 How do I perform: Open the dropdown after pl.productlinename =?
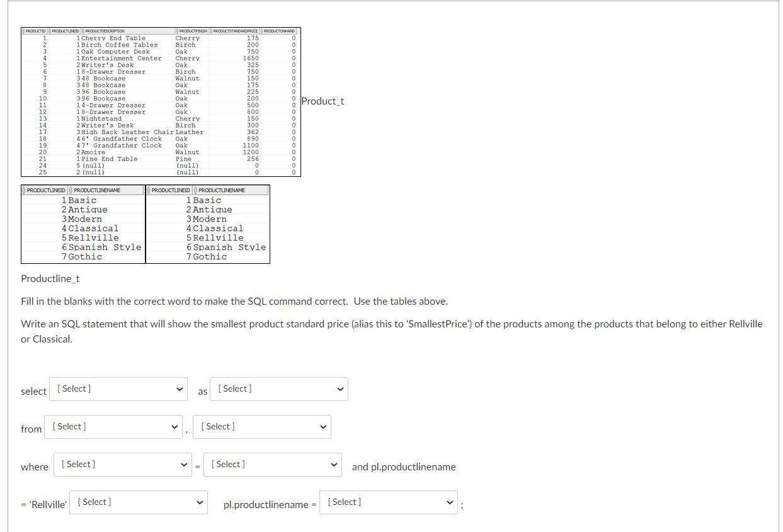pos(388,502)
